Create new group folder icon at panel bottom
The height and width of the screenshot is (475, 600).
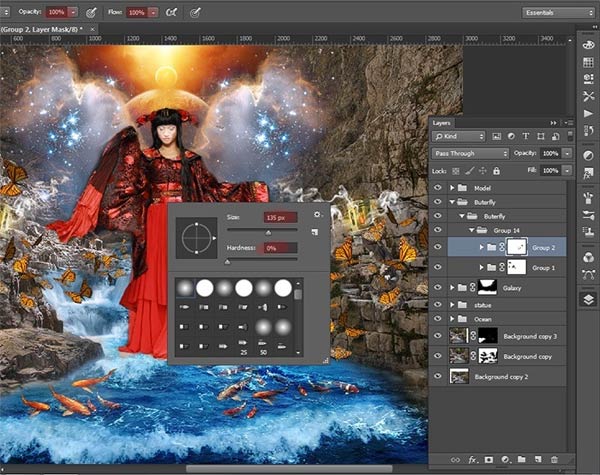click(521, 459)
